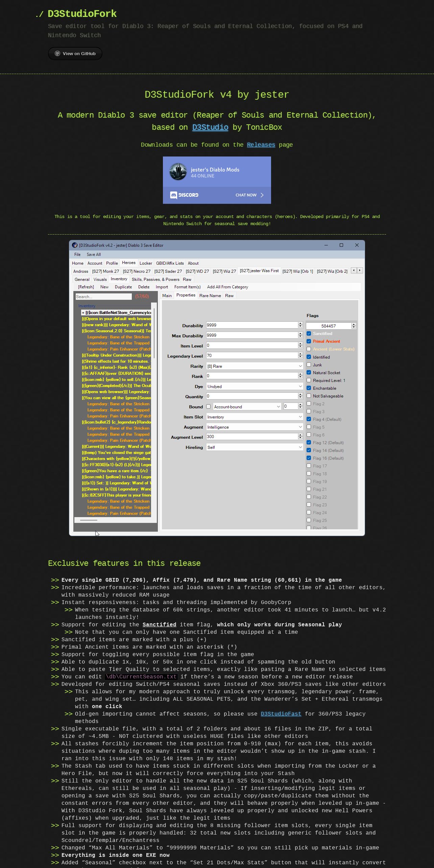The width and height of the screenshot is (434, 868).
Task: Select the Andross hero tab
Action: [x=80, y=271]
